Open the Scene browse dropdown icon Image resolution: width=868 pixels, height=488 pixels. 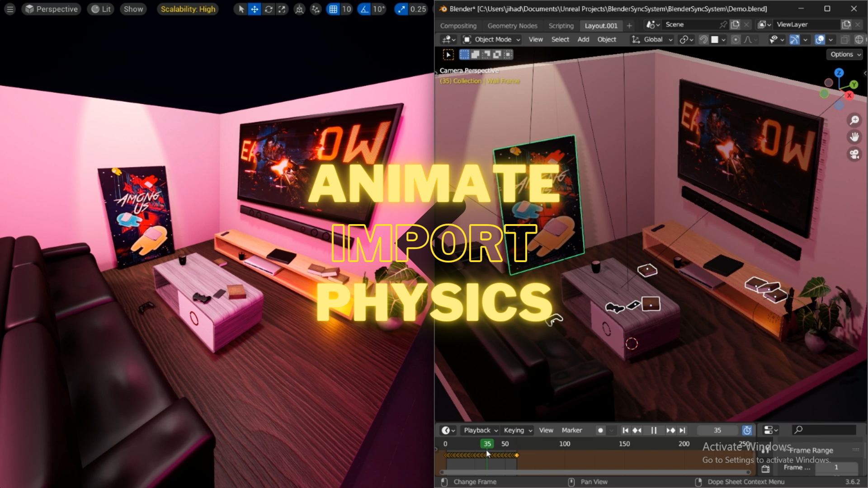653,25
